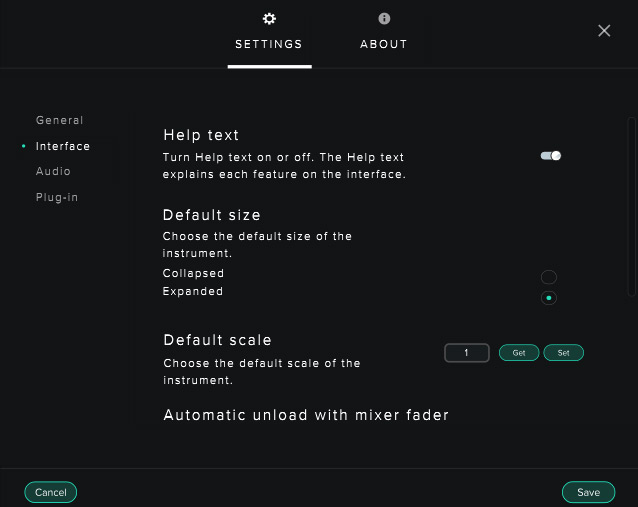Click the Settings gear icon

click(x=269, y=19)
